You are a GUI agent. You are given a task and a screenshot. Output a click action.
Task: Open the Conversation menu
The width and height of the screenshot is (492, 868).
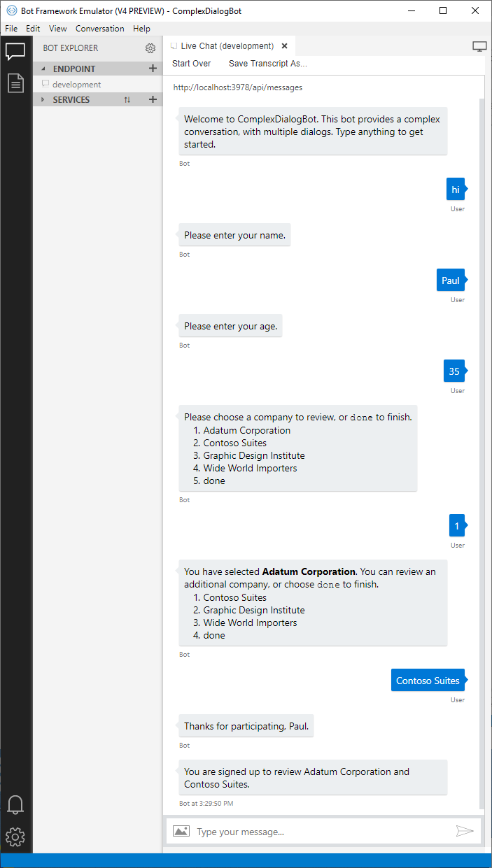click(x=100, y=29)
